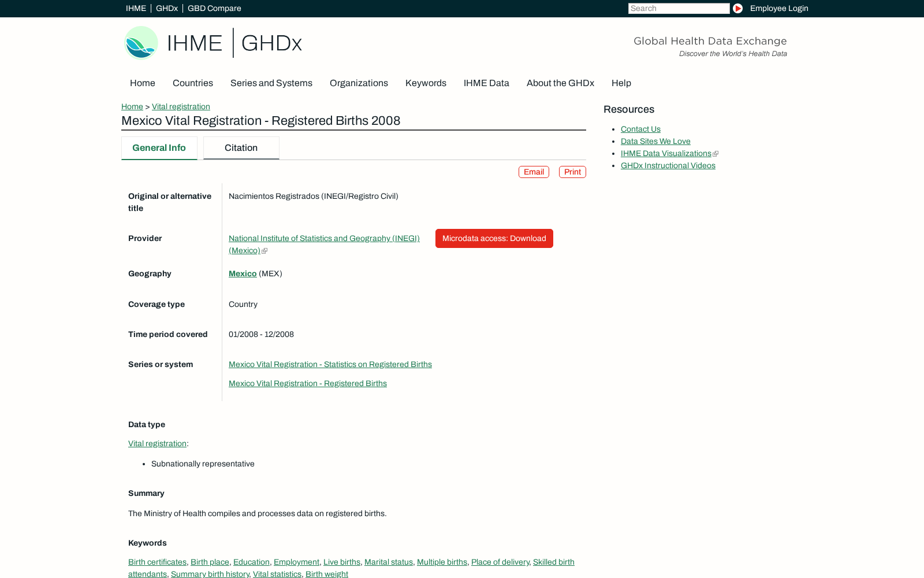Open the Keywords menu item

click(x=426, y=83)
